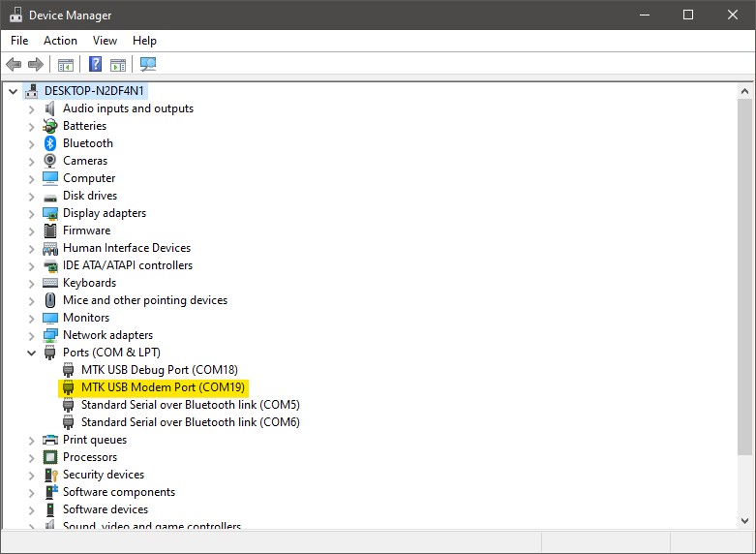Click the scrollbar down arrow

(744, 521)
